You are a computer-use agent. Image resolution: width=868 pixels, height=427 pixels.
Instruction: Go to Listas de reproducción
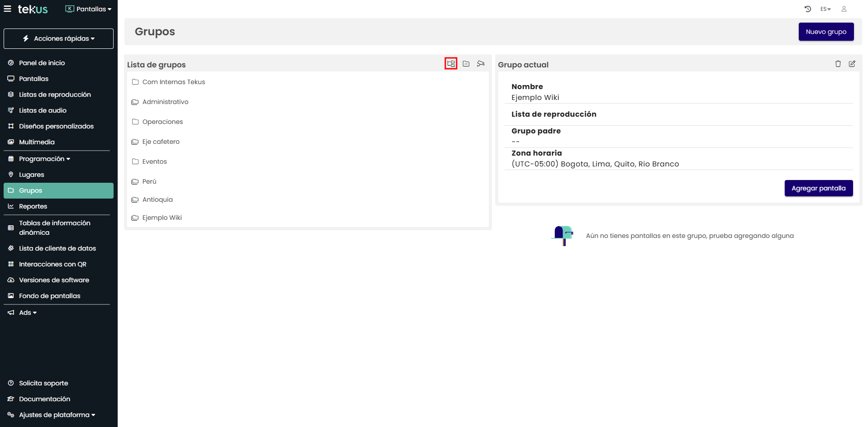55,95
